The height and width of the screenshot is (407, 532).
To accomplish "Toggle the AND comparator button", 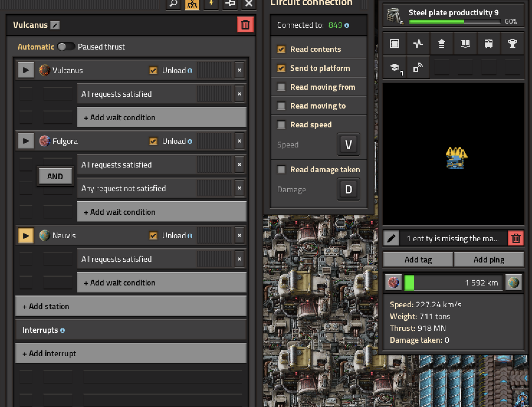I will (55, 176).
